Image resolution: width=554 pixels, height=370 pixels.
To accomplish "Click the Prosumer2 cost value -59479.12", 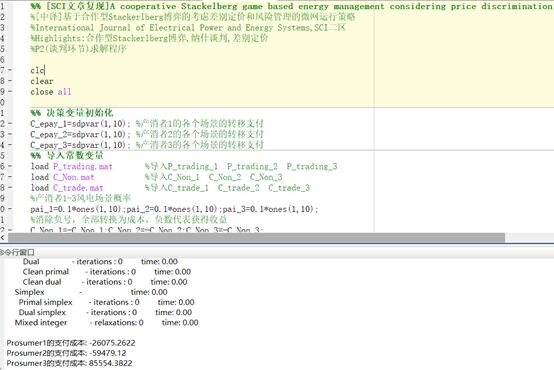I will click(107, 353).
